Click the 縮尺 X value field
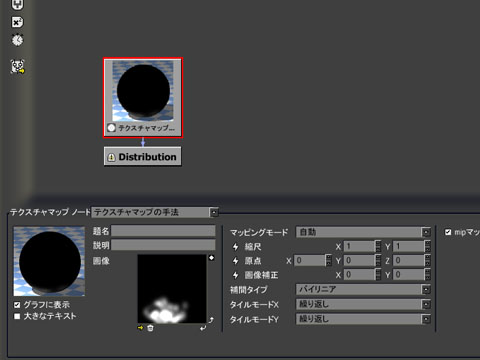The height and width of the screenshot is (360, 480). [x=359, y=247]
